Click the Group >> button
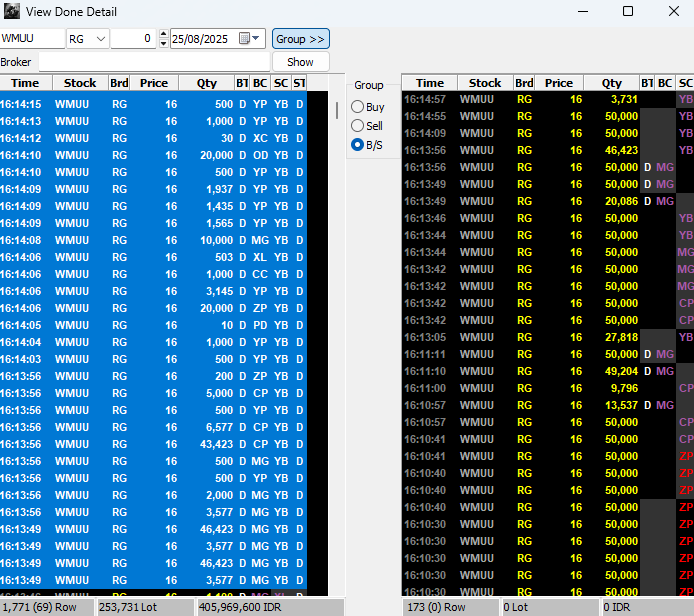Image resolution: width=694 pixels, height=616 pixels. (301, 39)
